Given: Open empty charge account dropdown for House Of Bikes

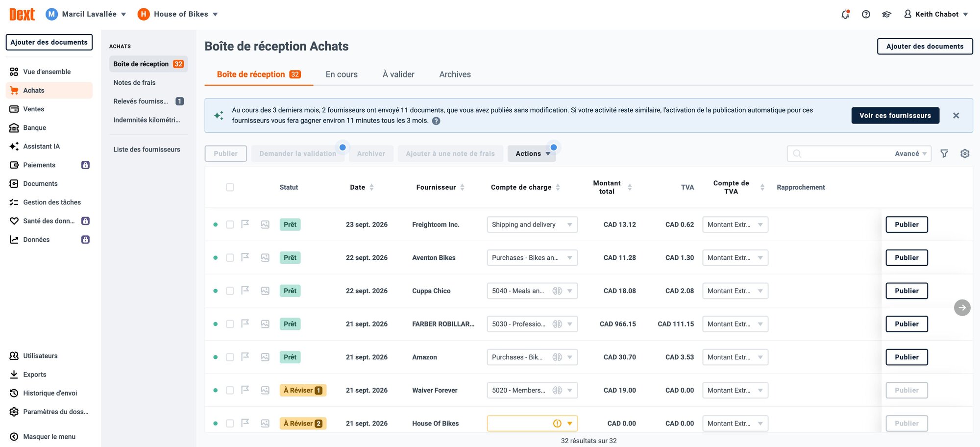Looking at the screenshot, I should coord(532,423).
